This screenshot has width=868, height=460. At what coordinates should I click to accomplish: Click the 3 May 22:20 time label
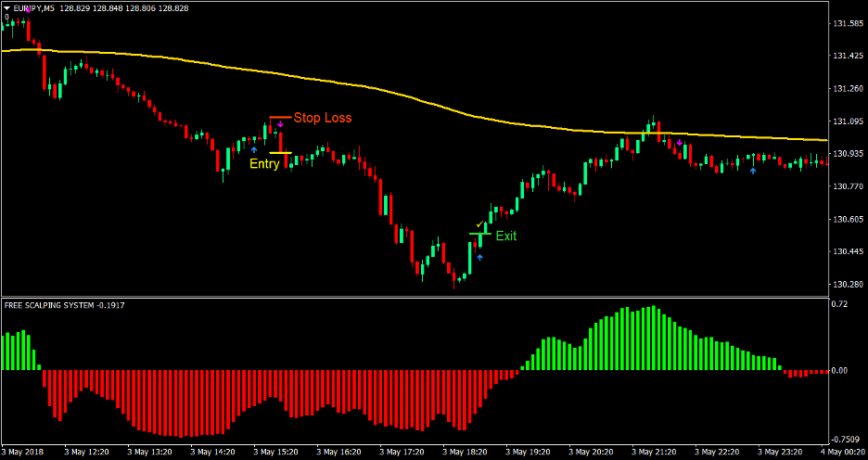(x=718, y=452)
